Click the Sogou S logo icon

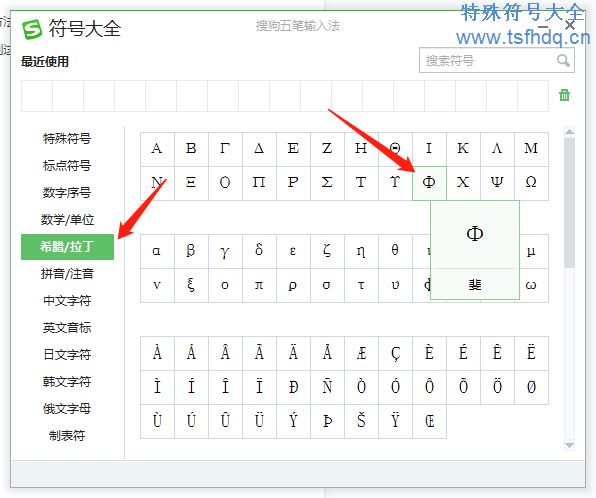coord(32,29)
